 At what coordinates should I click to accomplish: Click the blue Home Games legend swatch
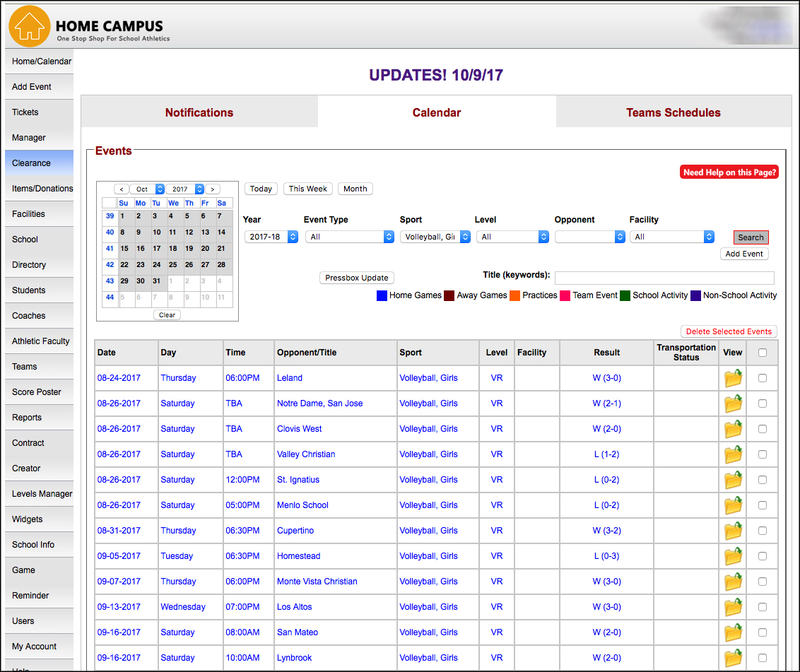(382, 296)
